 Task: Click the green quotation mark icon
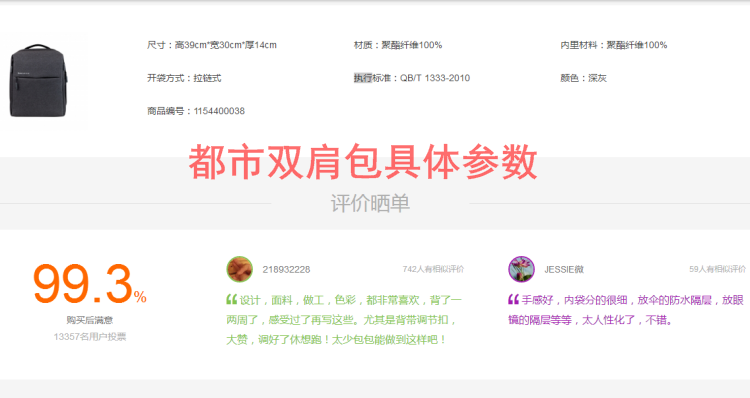coord(232,299)
